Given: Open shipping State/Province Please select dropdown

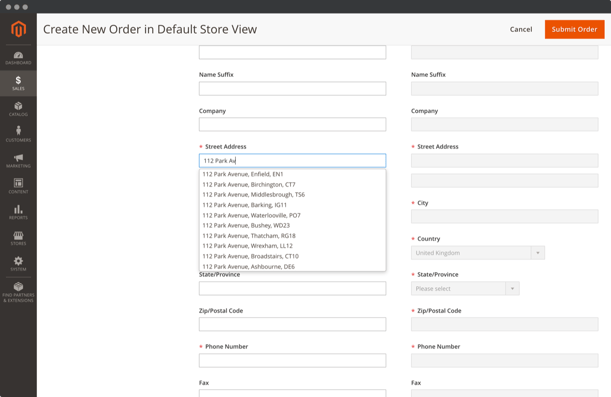Looking at the screenshot, I should coord(465,289).
